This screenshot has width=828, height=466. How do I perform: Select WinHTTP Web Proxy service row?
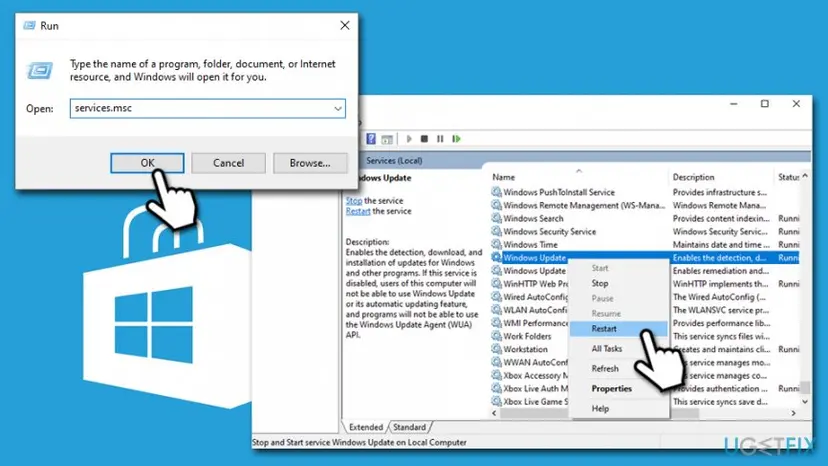tap(530, 284)
